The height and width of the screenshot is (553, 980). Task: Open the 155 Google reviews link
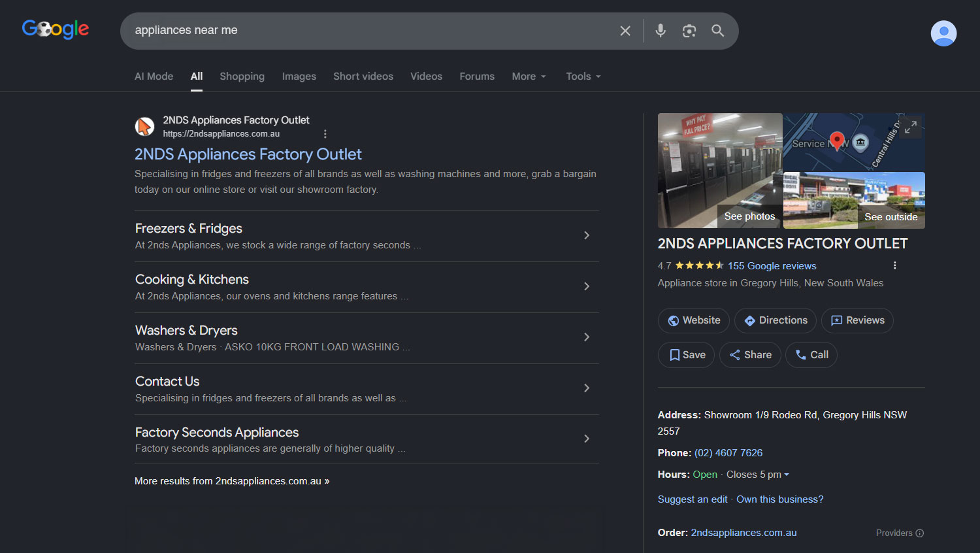coord(772,266)
